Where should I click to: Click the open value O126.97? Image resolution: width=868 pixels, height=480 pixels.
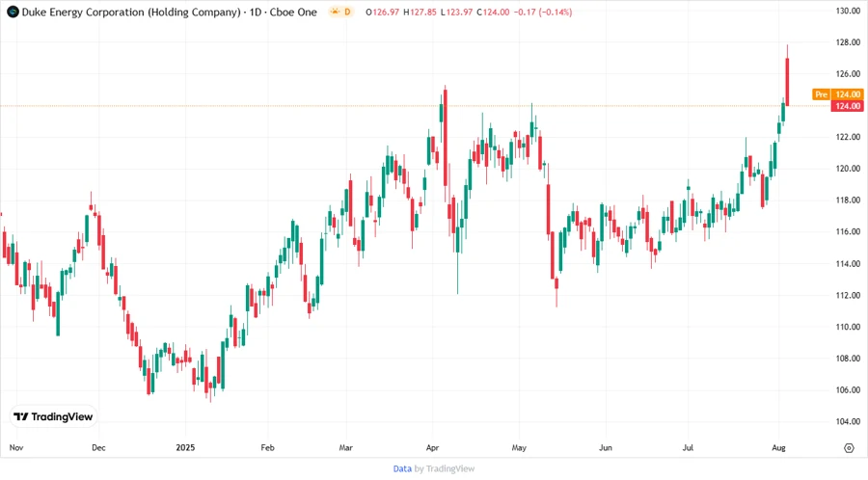383,12
